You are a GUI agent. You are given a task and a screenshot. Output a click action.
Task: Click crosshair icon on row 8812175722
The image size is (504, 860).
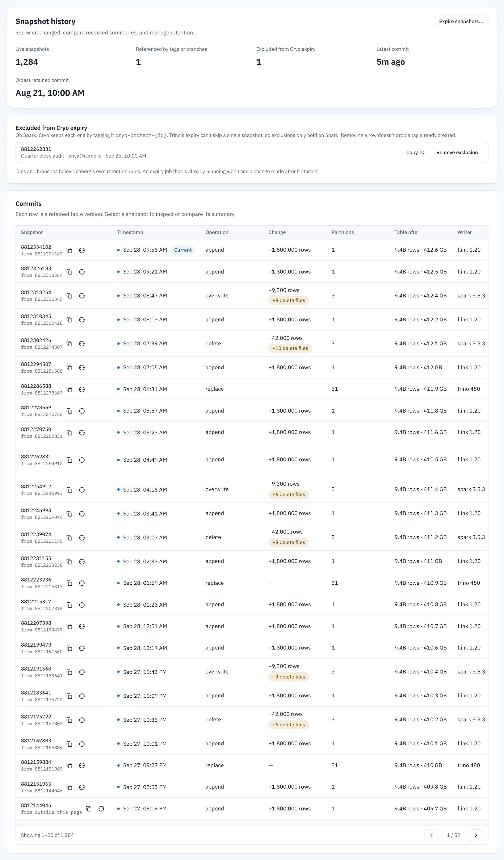coord(82,720)
